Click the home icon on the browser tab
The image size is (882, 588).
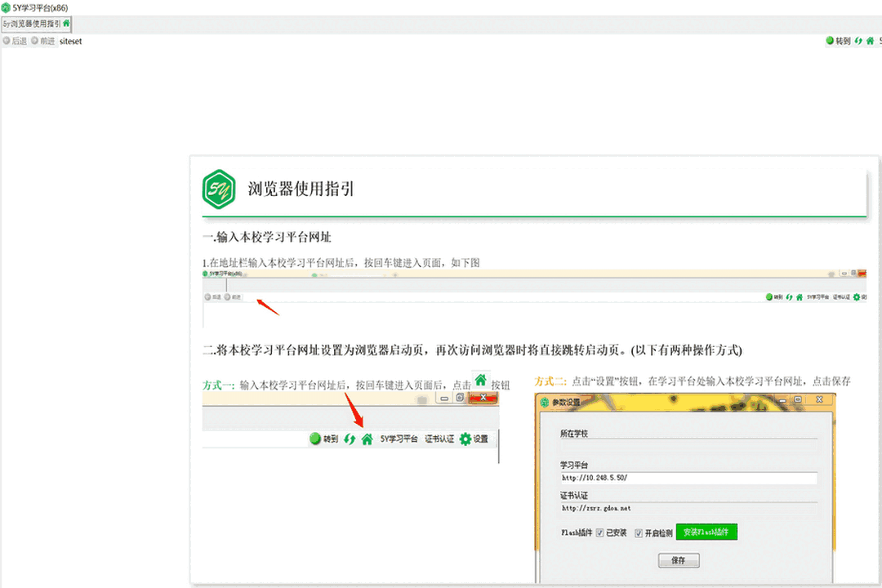(x=67, y=24)
